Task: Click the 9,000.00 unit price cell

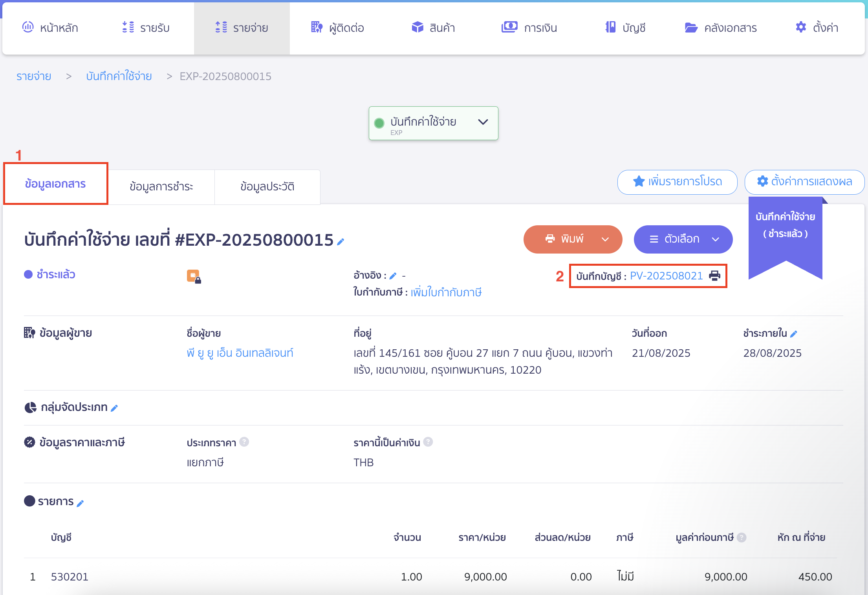Action: click(x=485, y=577)
